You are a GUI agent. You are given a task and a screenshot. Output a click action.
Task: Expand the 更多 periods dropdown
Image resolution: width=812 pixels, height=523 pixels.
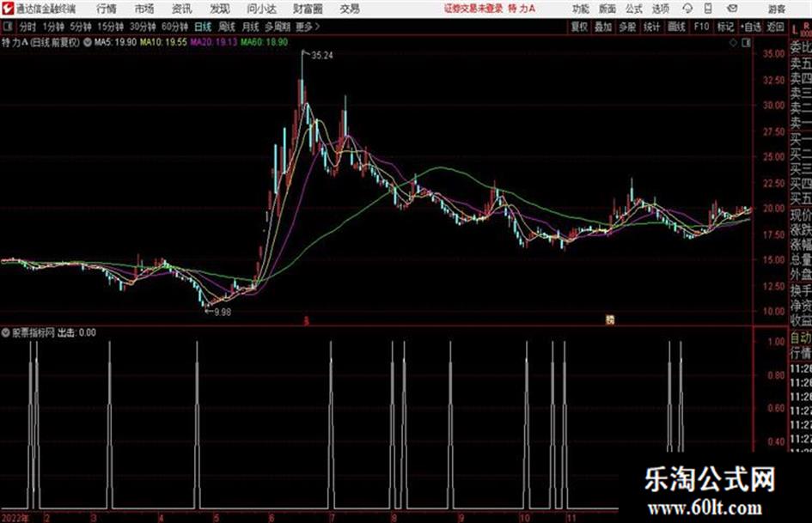[x=308, y=27]
